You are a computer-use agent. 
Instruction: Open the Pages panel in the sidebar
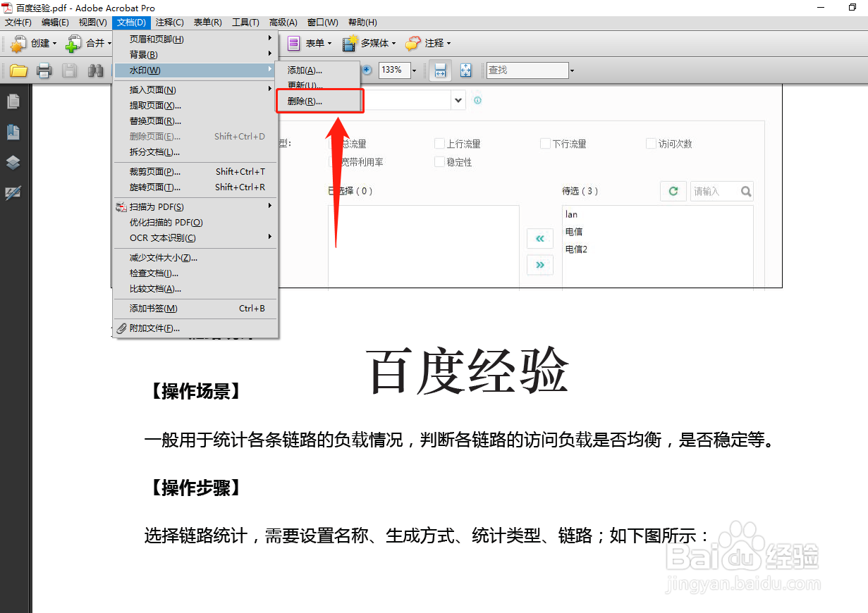click(x=13, y=101)
